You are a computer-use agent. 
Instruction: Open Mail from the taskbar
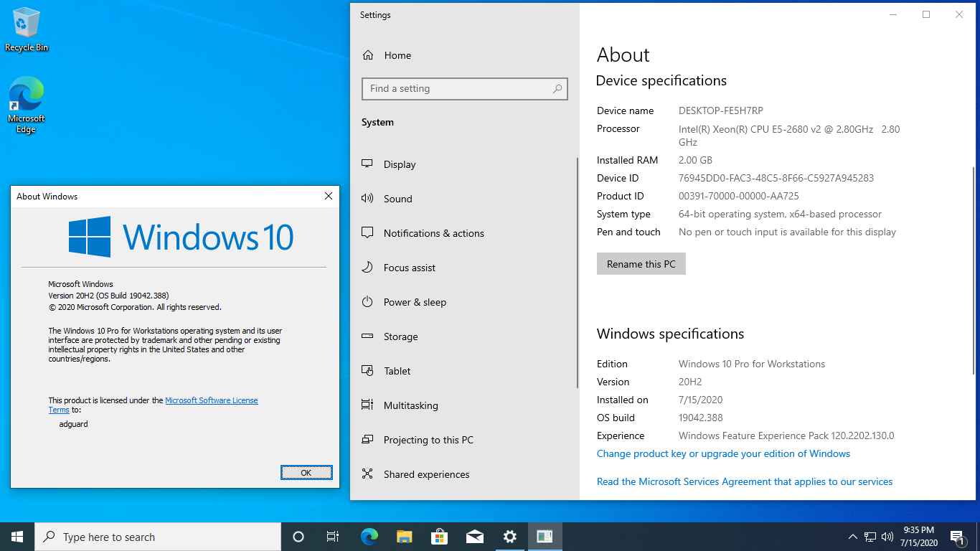point(474,537)
